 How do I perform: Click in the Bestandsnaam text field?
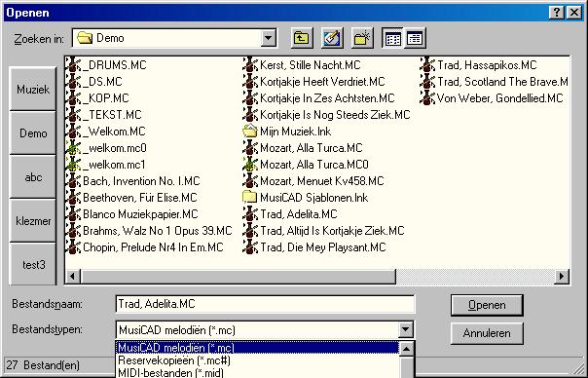coord(265,304)
